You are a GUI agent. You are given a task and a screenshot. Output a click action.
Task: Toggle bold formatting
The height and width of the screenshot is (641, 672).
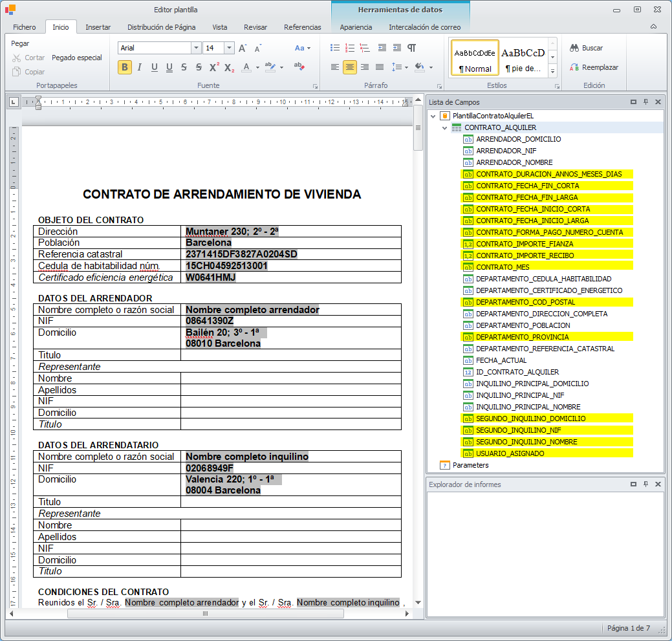125,67
